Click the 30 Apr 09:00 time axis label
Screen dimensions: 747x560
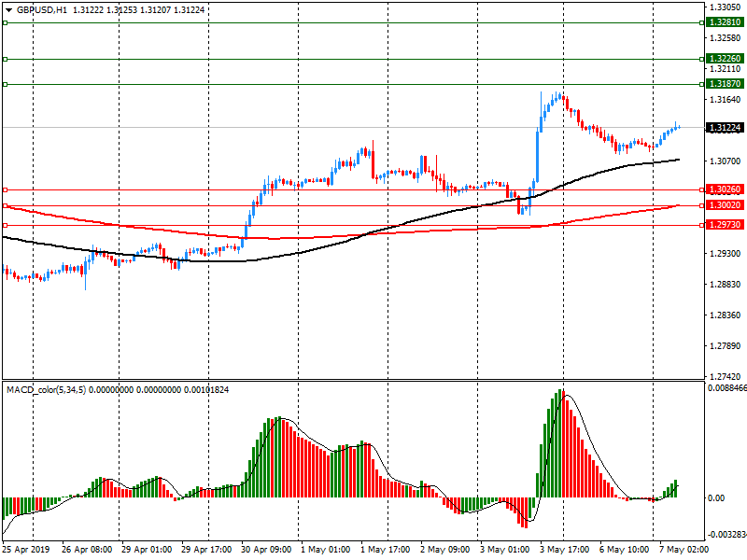[266, 550]
